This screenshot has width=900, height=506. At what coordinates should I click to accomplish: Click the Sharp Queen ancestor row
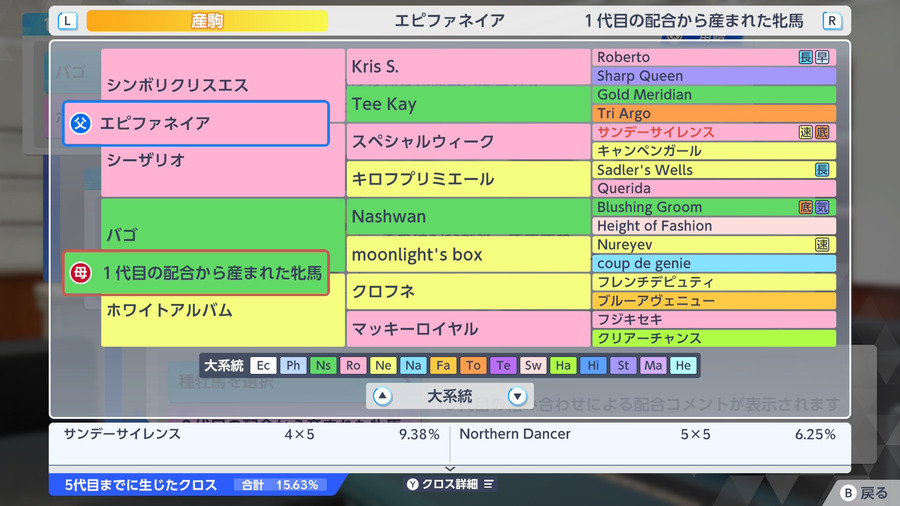714,76
